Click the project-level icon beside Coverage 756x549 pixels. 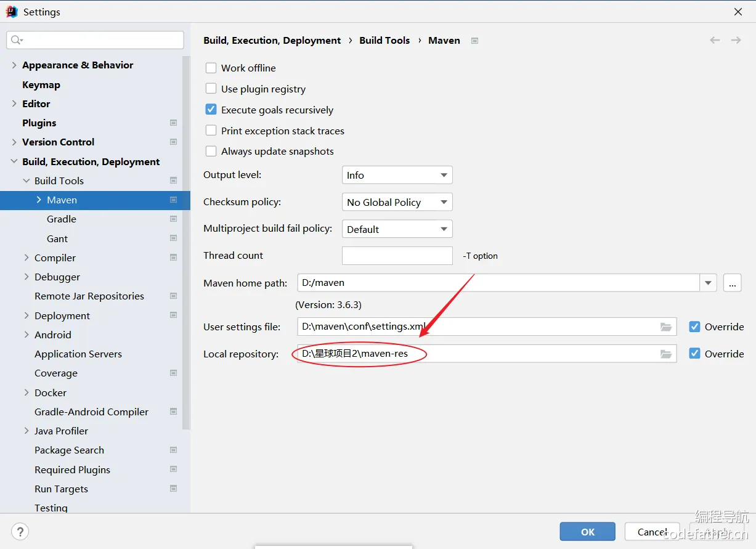(173, 373)
